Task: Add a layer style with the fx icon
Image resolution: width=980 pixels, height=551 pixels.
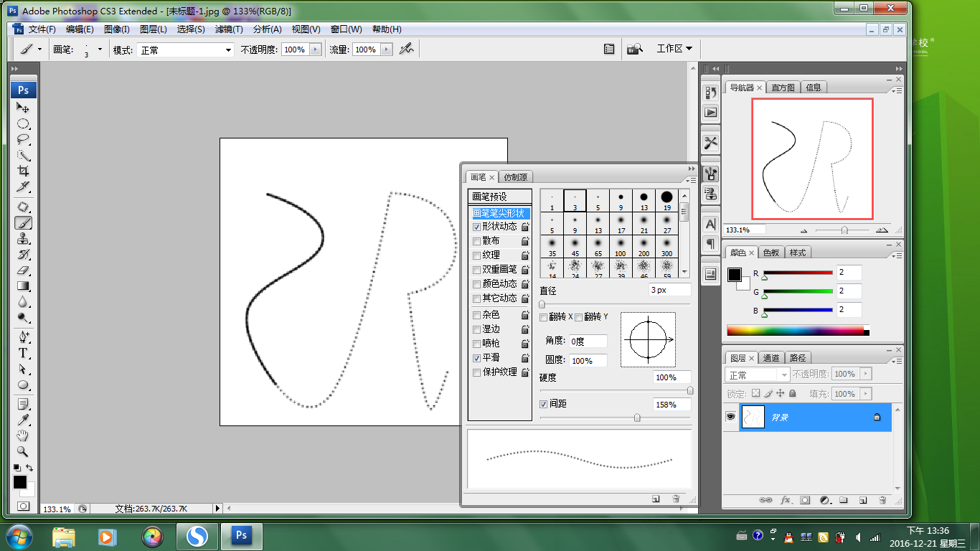Action: 786,499
